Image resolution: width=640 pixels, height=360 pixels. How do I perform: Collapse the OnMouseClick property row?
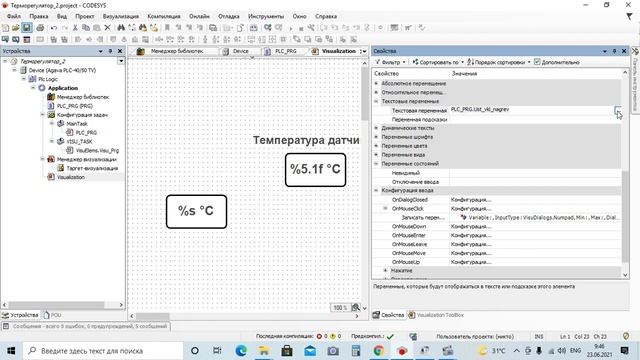tap(385, 208)
